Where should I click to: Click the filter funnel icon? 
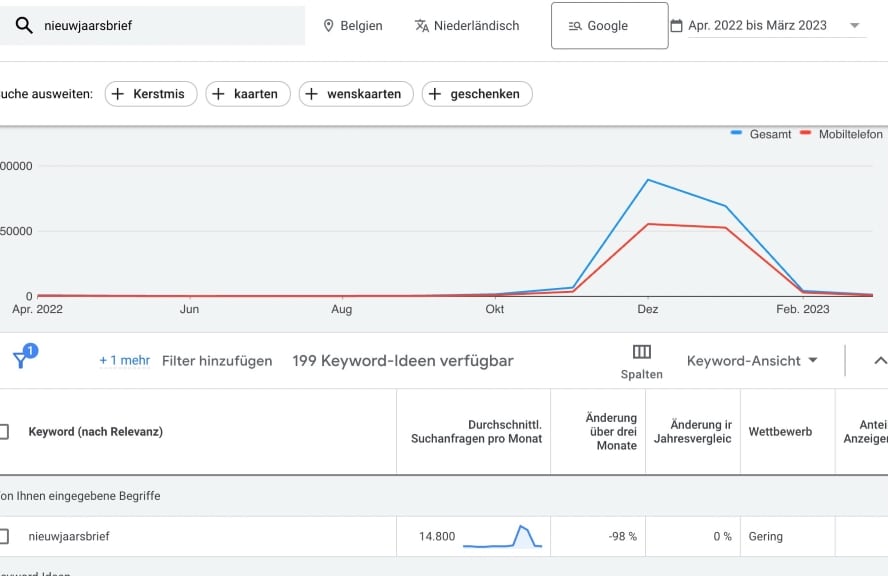21,360
